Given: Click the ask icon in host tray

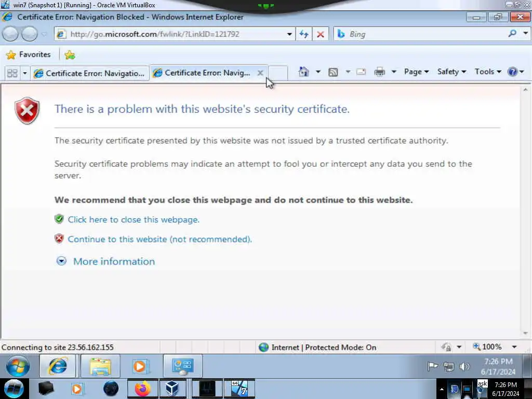Looking at the screenshot, I should (482, 389).
